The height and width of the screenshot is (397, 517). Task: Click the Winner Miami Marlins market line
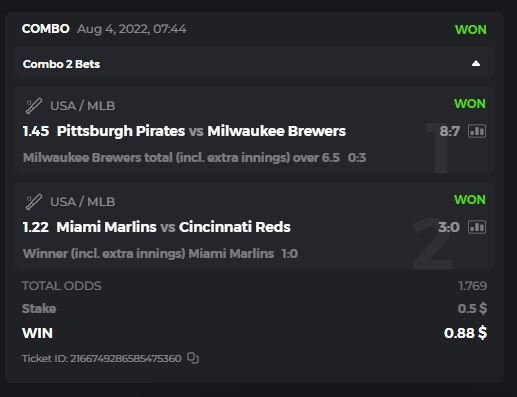[x=148, y=254]
